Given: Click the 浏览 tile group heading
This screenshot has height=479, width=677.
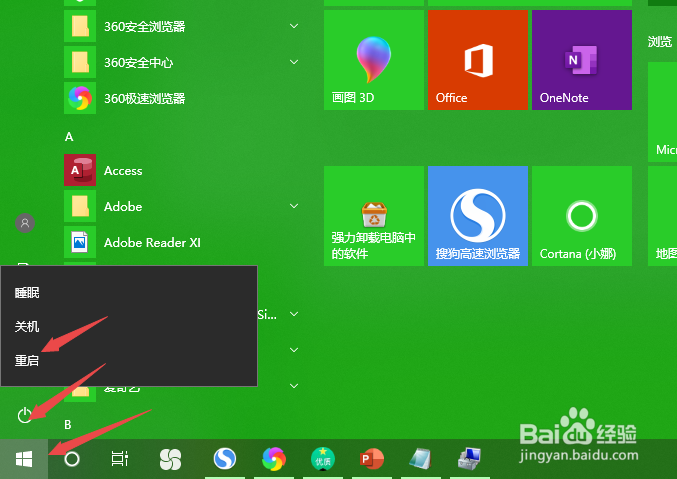Looking at the screenshot, I should (660, 42).
